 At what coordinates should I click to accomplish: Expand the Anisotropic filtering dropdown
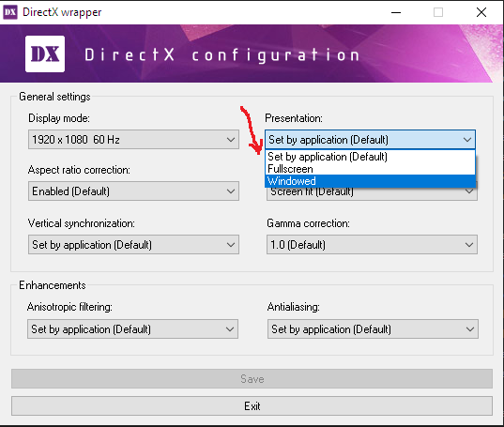coord(132,329)
